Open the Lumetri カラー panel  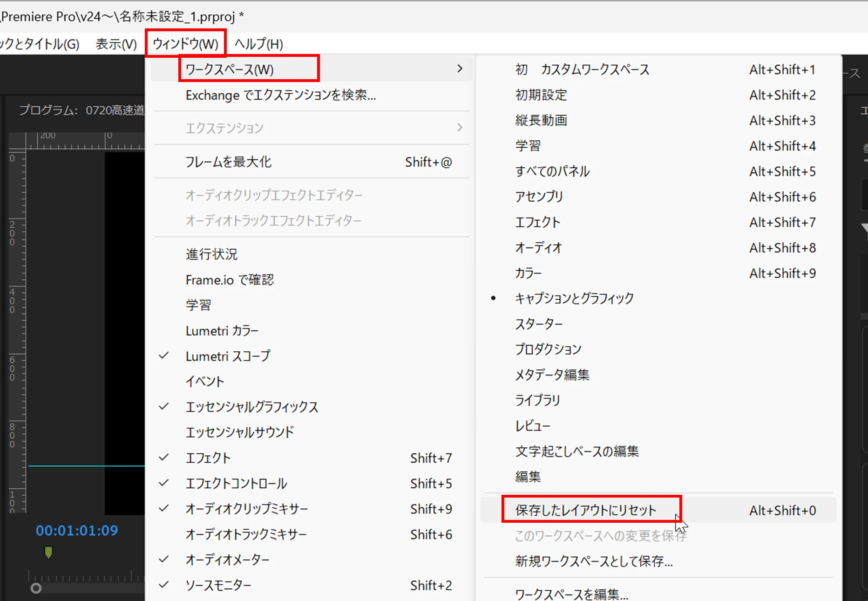coord(312,331)
